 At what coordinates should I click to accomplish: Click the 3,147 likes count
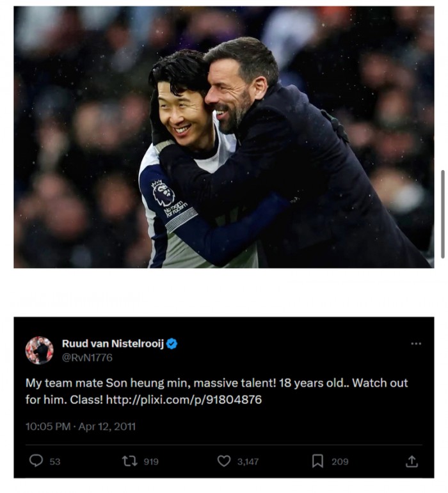coord(247,461)
